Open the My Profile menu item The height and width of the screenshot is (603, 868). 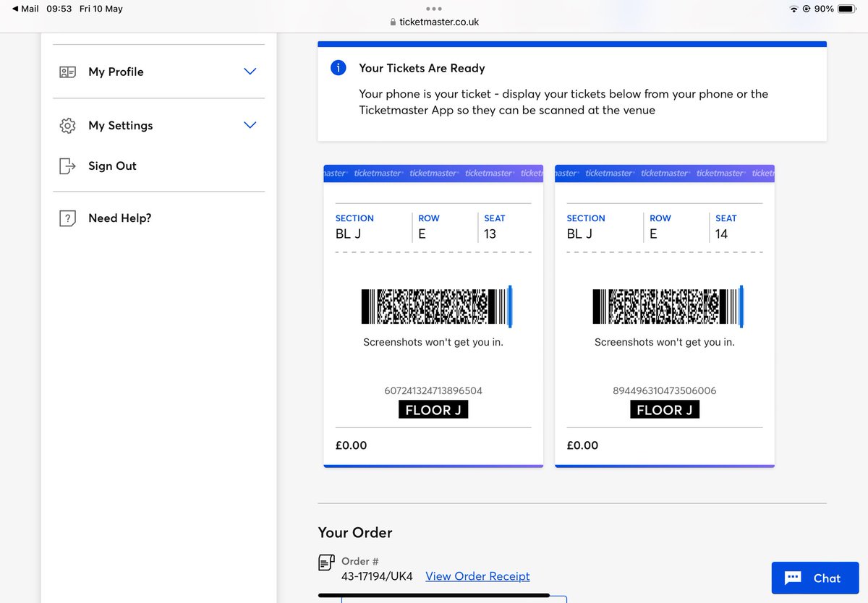click(x=158, y=72)
